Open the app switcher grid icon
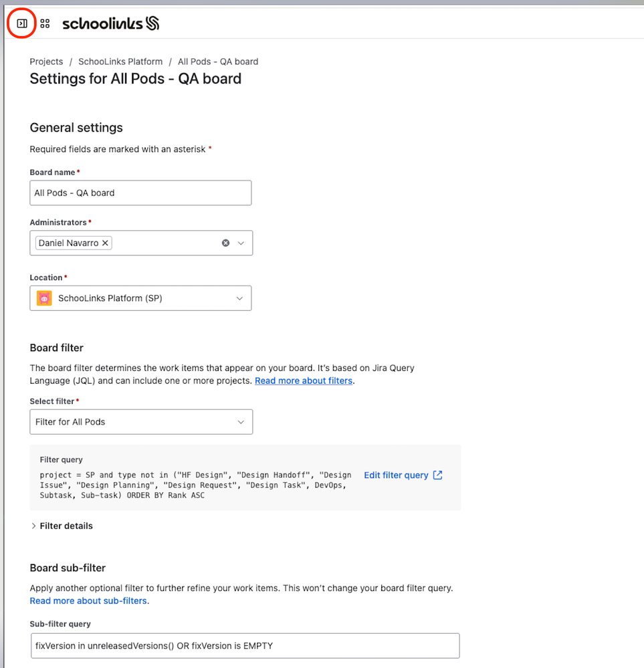This screenshot has width=644, height=668. (x=45, y=23)
